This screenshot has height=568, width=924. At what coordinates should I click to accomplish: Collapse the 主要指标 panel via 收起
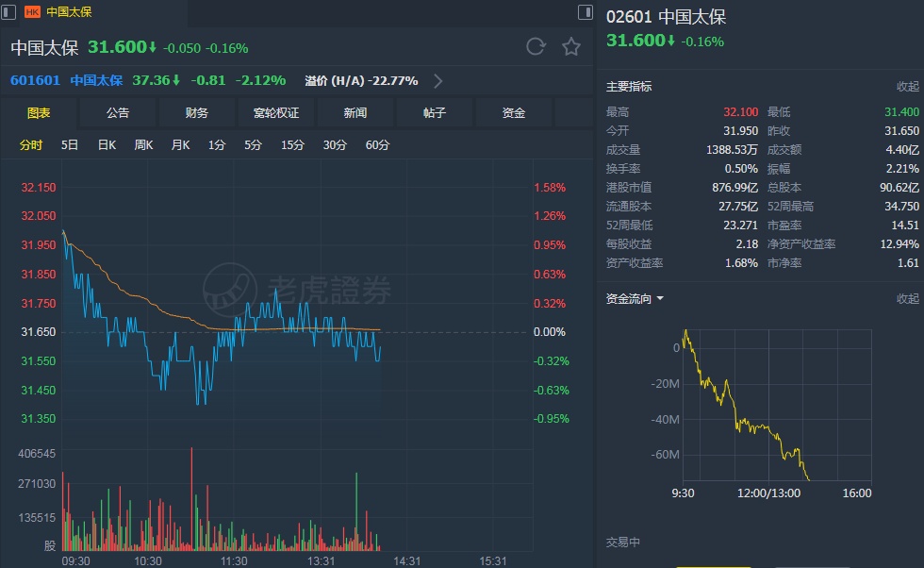pyautogui.click(x=907, y=87)
